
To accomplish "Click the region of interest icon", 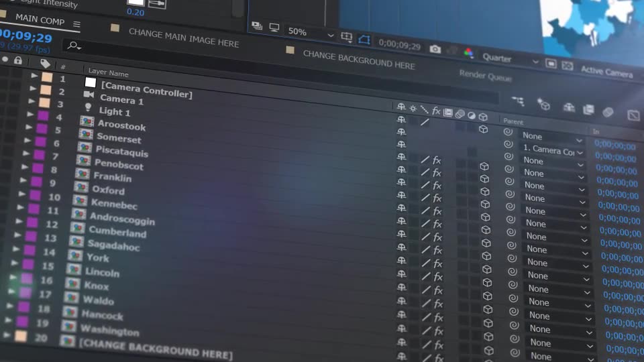I will (x=551, y=64).
